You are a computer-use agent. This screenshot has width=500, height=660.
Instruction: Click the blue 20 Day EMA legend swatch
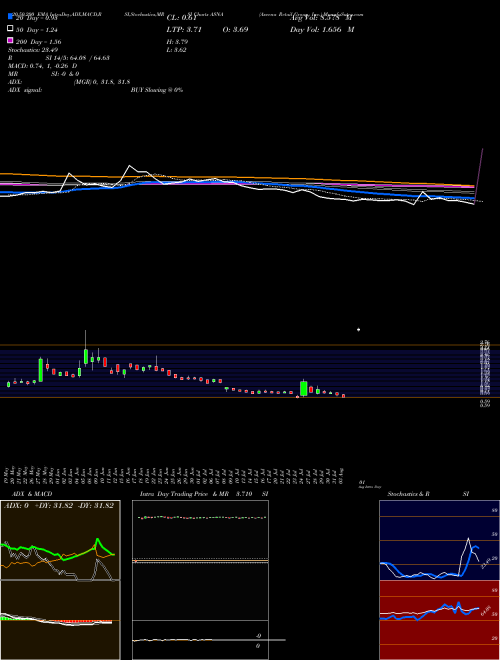click(11, 17)
